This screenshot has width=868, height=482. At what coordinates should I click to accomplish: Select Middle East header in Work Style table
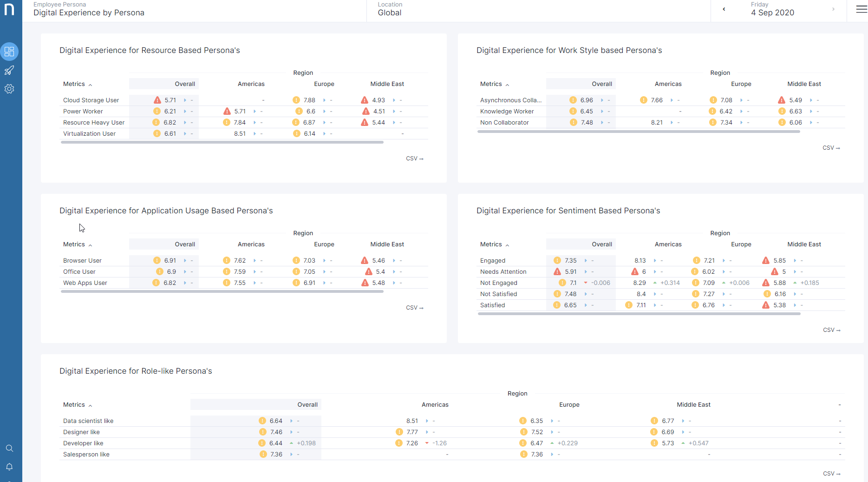pos(804,84)
